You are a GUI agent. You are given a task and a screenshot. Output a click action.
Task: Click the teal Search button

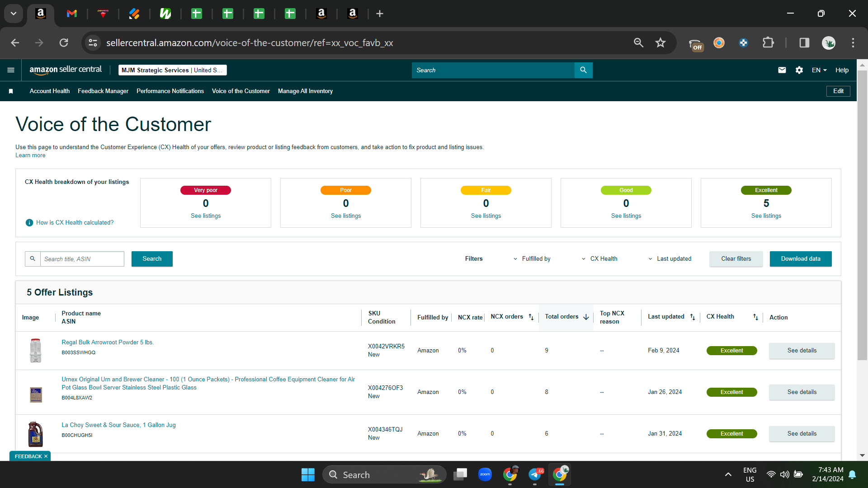tap(152, 259)
